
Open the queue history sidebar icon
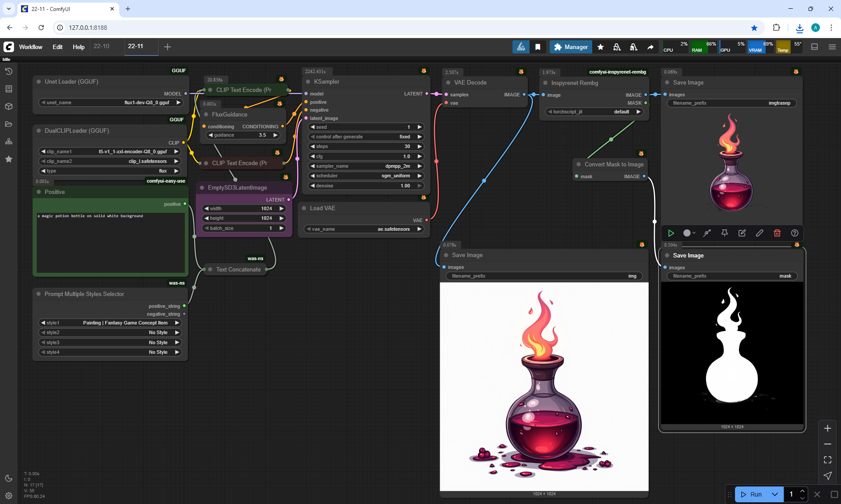coord(9,71)
